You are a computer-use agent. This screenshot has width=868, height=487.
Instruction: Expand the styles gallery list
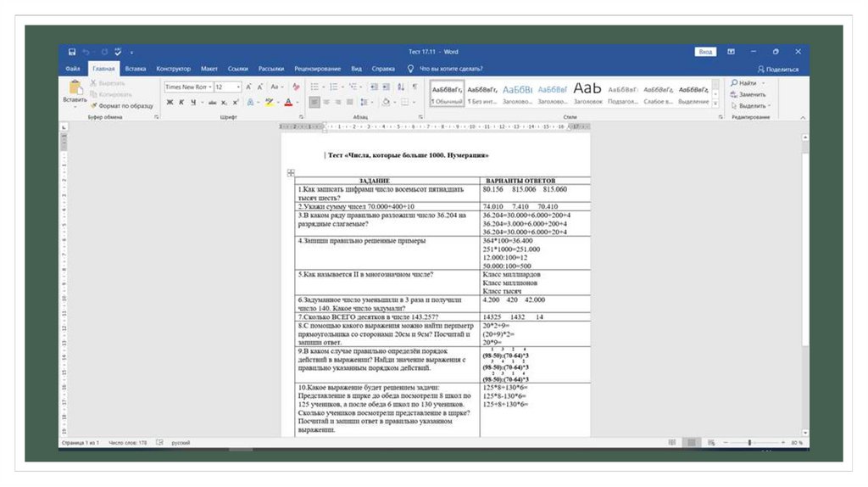click(x=715, y=105)
